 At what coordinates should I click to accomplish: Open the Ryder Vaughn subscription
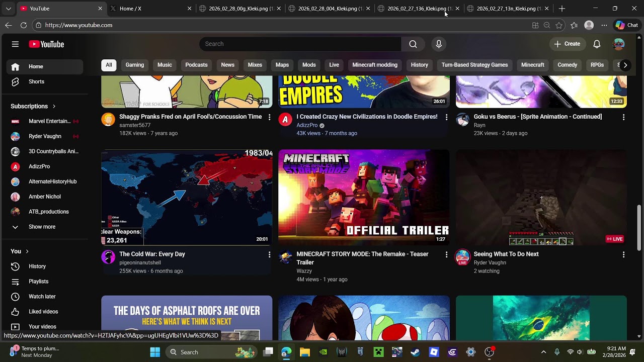(45, 136)
